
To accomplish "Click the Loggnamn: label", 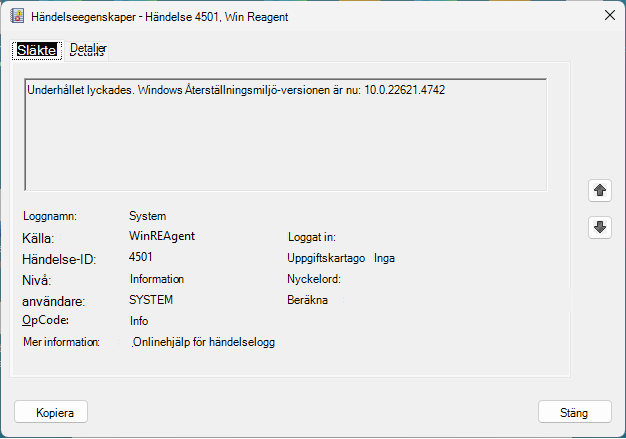I will 50,216.
